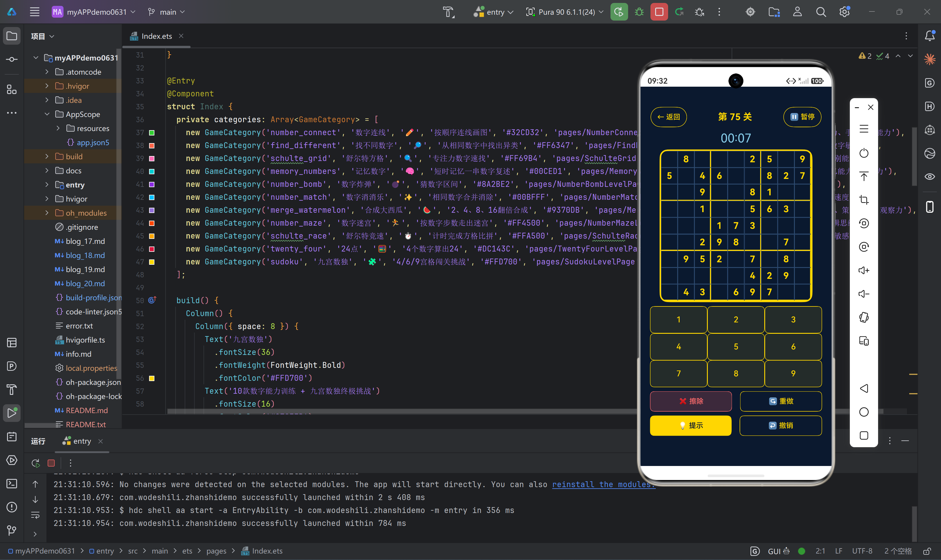The width and height of the screenshot is (941, 560).
Task: Open the Previewer eye icon on right bar
Action: pos(929,177)
